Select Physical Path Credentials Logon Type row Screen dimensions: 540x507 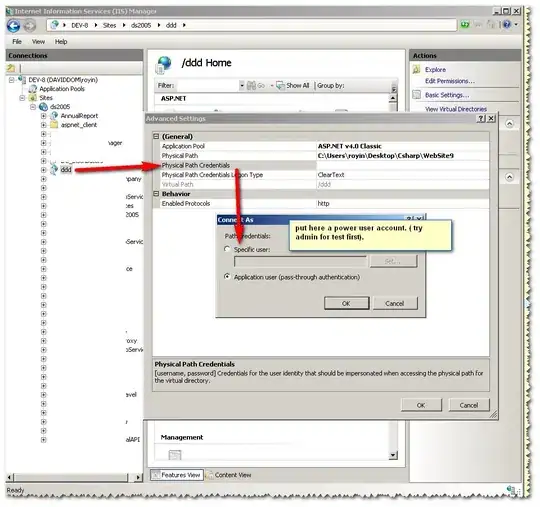point(321,175)
